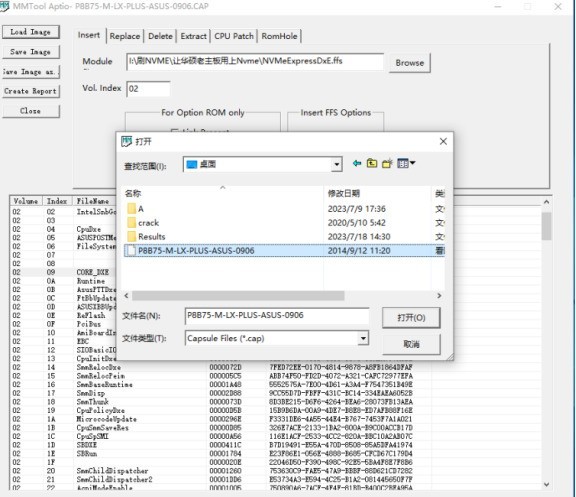Click date 2023/7/18 14:30 of Results
576x497 pixels.
coord(359,237)
